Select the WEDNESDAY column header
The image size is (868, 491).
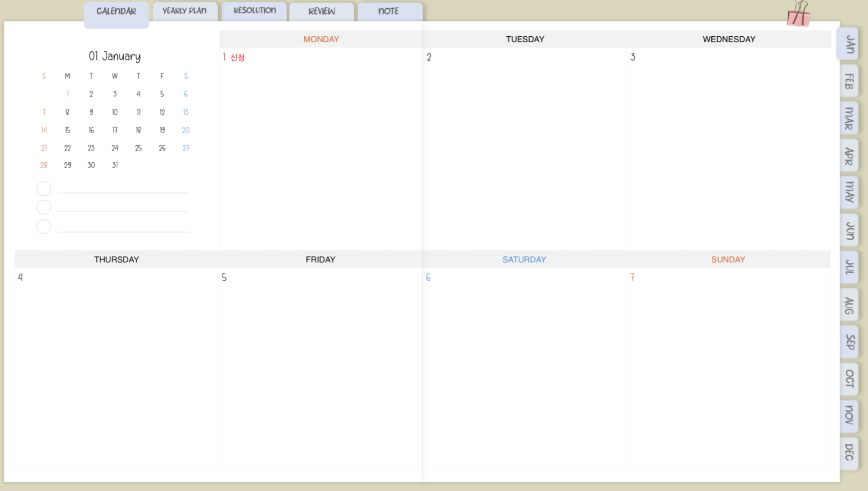pos(729,39)
